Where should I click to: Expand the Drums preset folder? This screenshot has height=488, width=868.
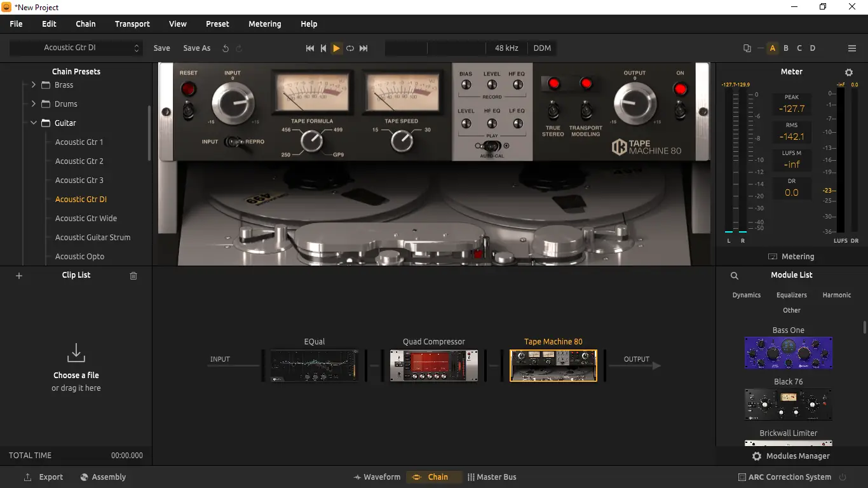[34, 104]
